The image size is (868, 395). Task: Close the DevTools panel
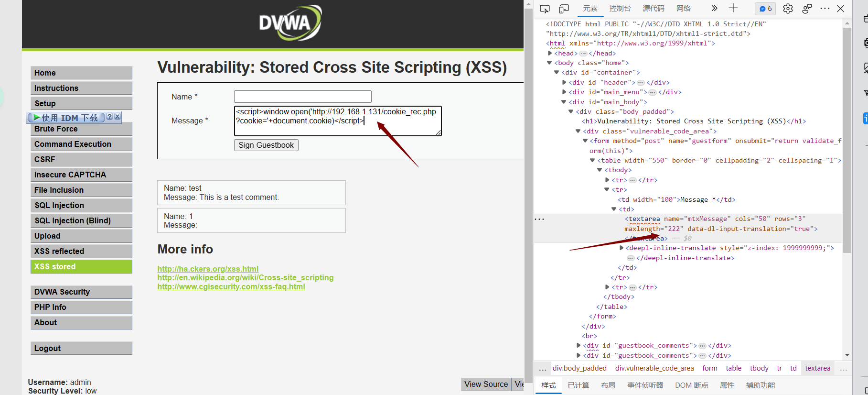click(x=841, y=9)
